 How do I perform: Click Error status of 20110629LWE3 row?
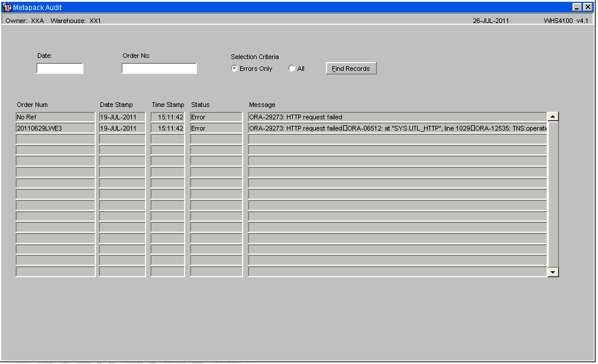pos(216,128)
